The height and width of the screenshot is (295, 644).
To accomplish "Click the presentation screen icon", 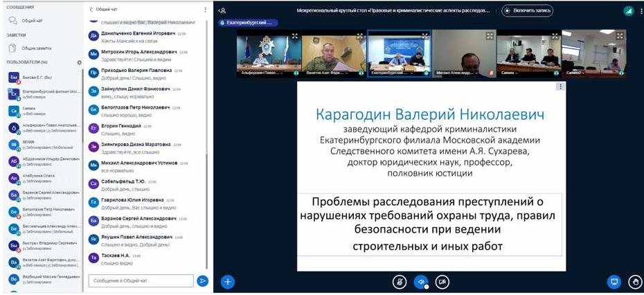I will 613,281.
